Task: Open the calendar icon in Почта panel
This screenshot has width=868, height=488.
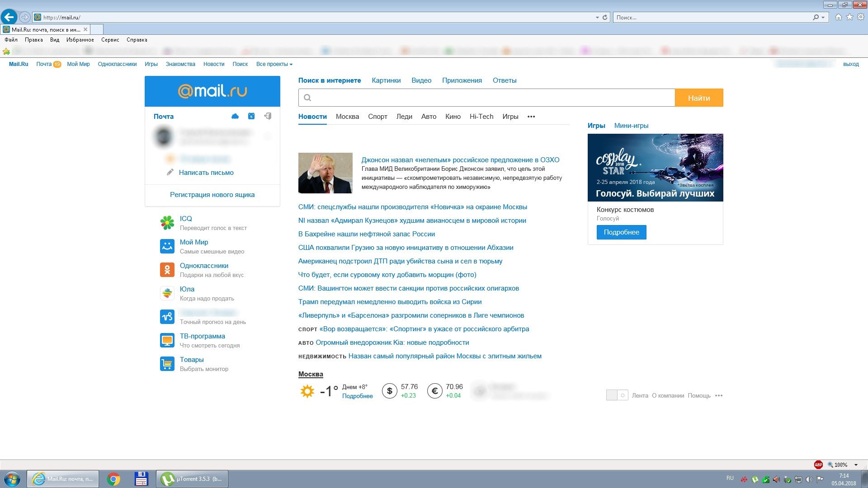Action: pyautogui.click(x=251, y=116)
